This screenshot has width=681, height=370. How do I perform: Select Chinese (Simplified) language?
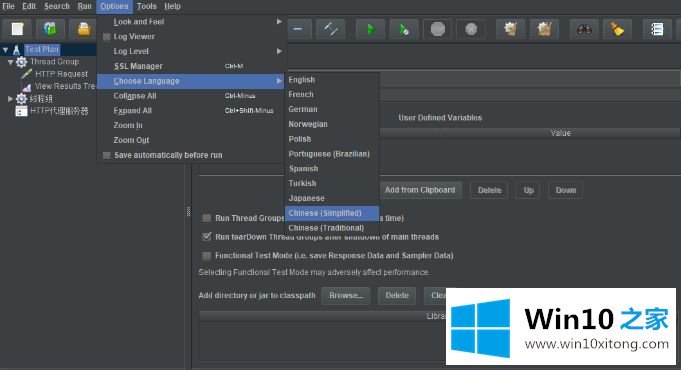332,213
